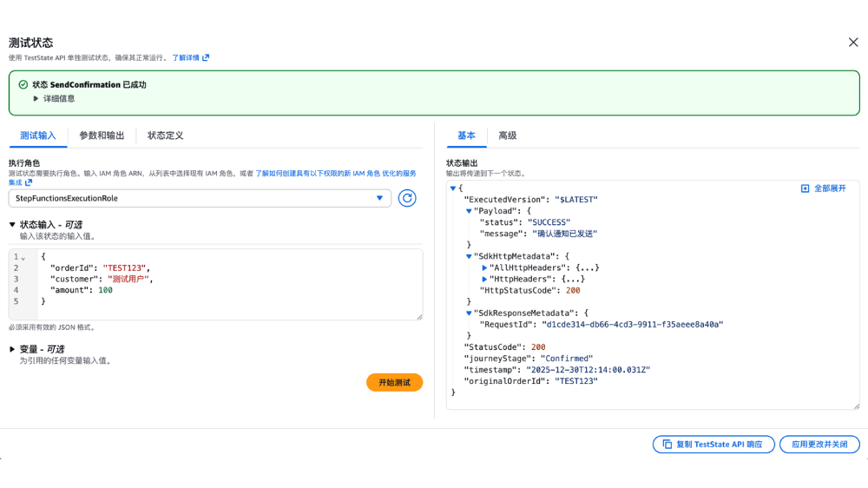Expand 详细信息 in success banner
The width and height of the screenshot is (868, 488).
coord(36,99)
